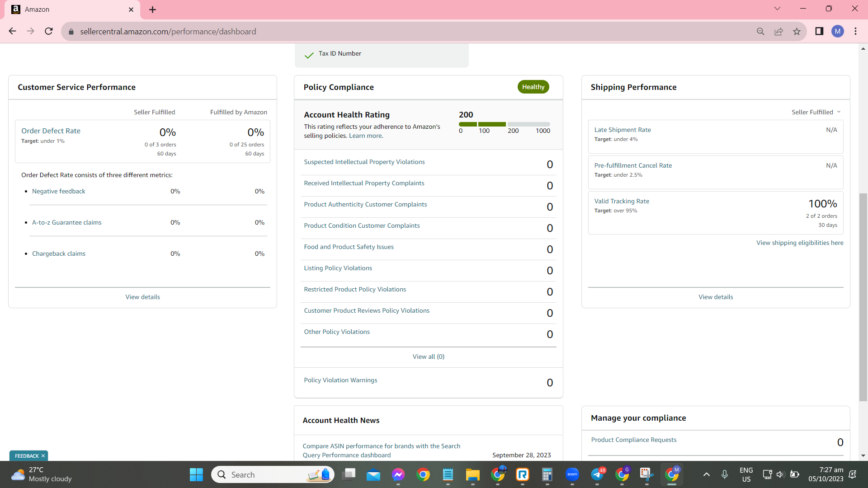
Task: Share this page via share icon
Action: pyautogui.click(x=778, y=31)
